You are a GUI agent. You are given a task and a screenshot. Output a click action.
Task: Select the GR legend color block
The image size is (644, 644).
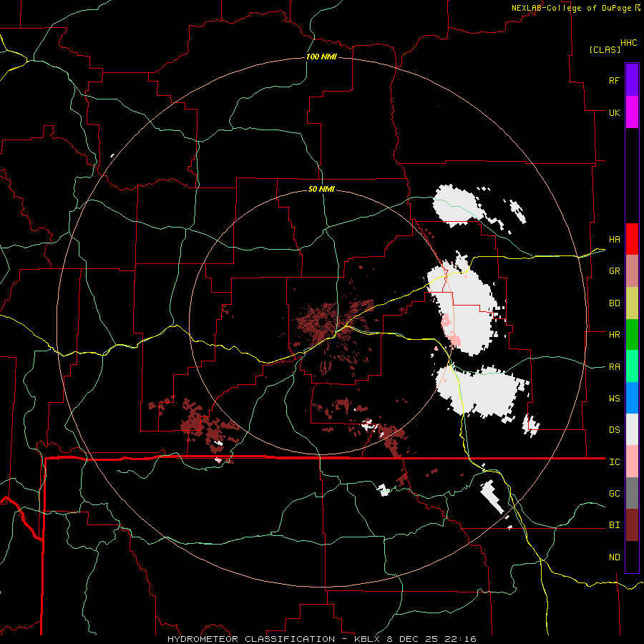[632, 270]
